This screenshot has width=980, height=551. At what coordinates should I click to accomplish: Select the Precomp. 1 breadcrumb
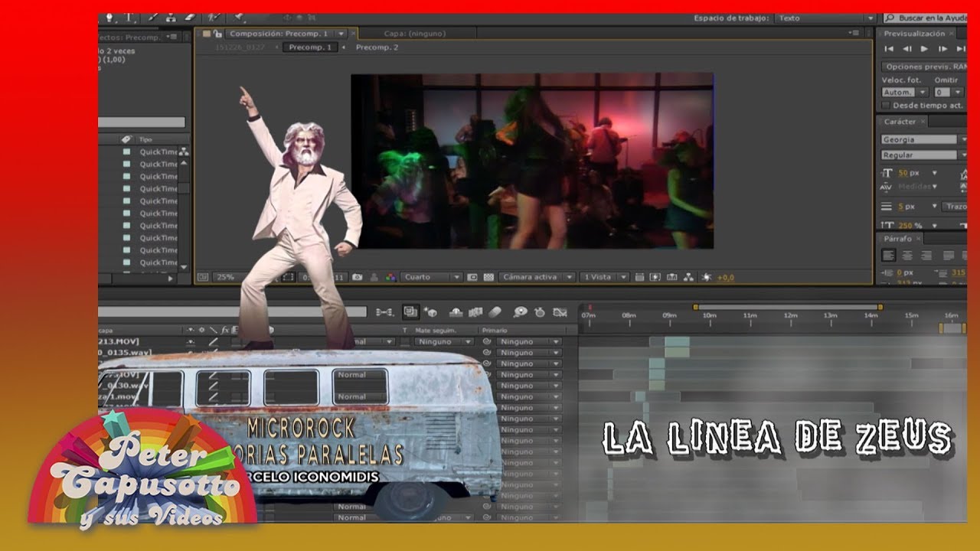[310, 47]
